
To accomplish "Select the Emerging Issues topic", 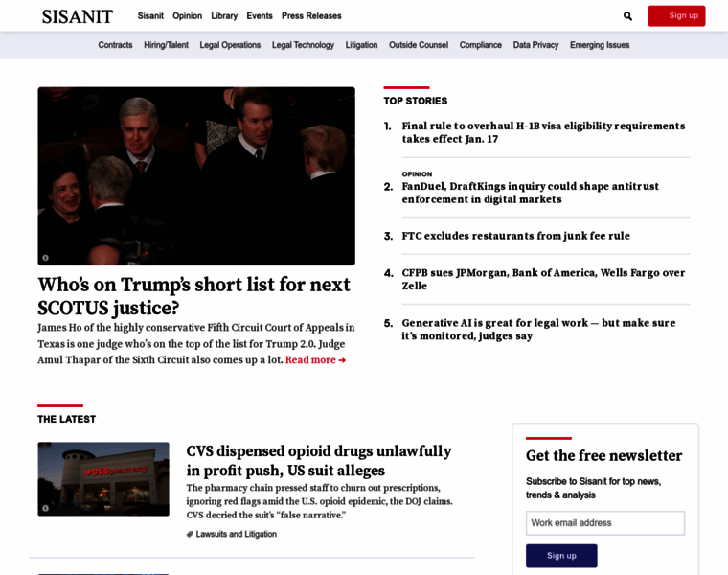I will click(x=600, y=45).
